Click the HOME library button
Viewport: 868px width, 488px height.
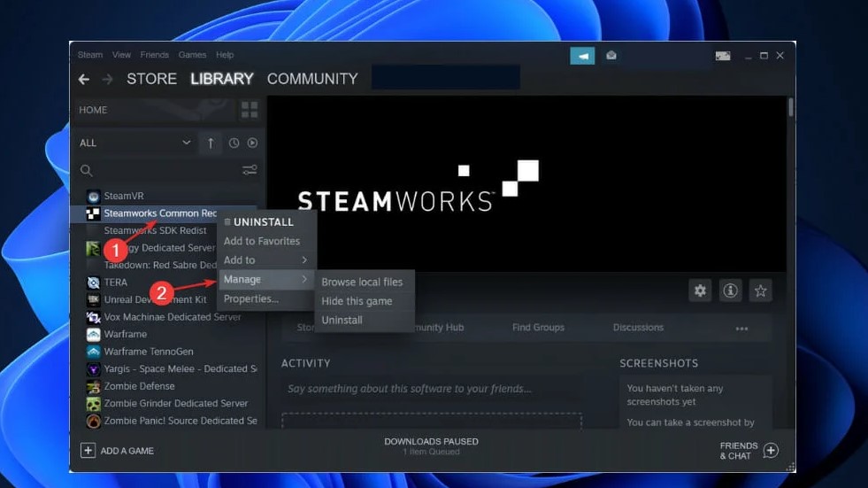click(x=153, y=110)
